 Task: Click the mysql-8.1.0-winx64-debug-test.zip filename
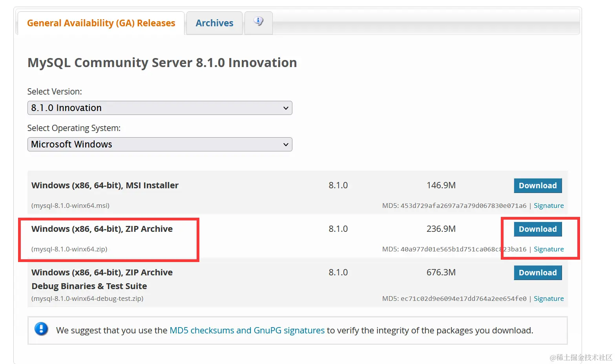pos(87,298)
